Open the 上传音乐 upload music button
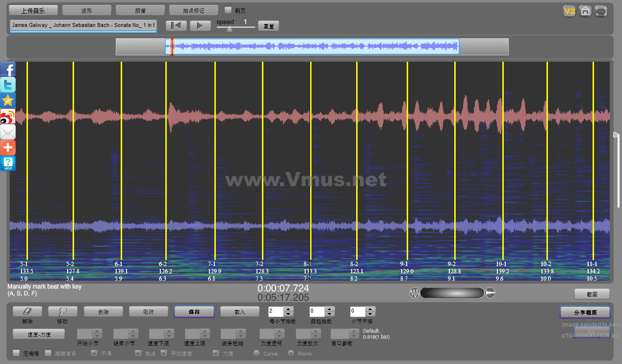622x364 pixels. [x=33, y=10]
